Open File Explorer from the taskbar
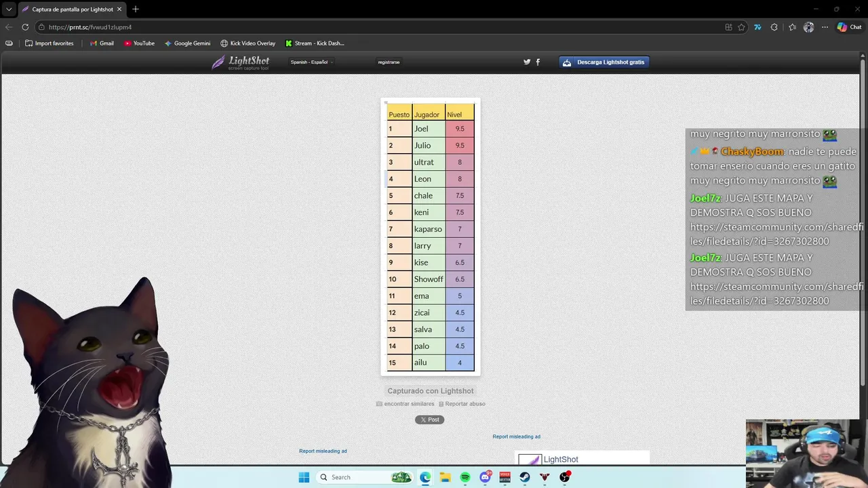 [445, 477]
